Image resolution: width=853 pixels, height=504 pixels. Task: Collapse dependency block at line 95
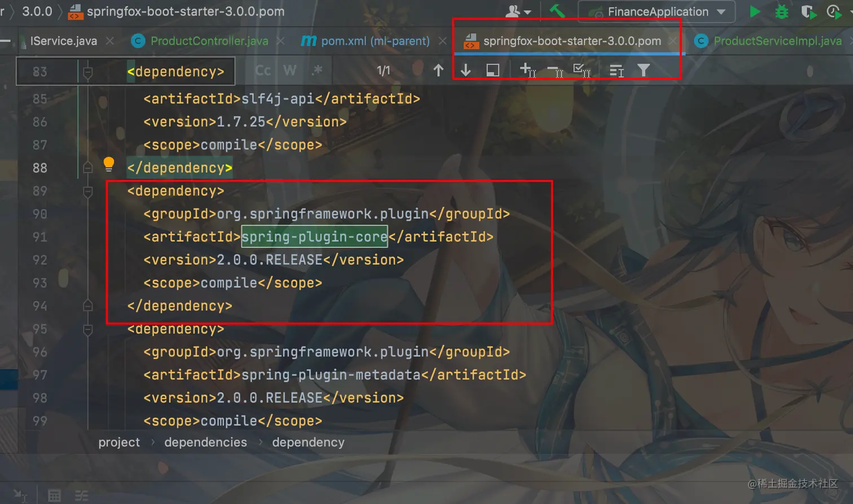coord(88,330)
